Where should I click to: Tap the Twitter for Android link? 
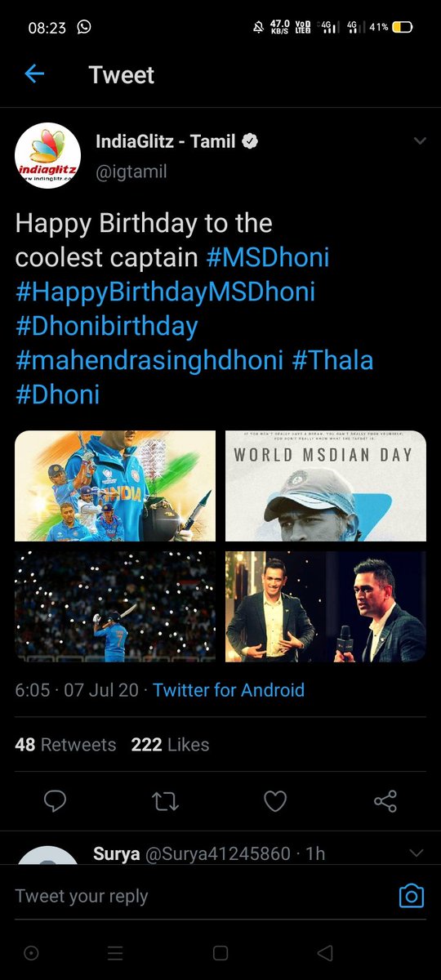pyautogui.click(x=229, y=690)
